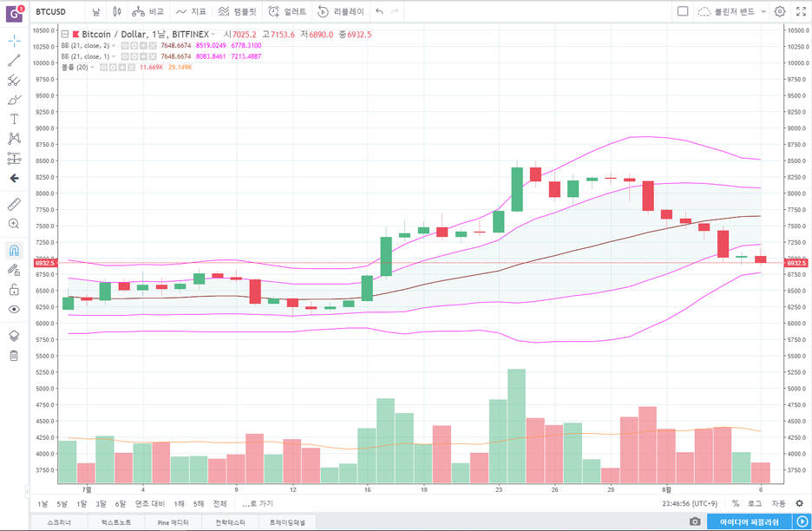Open the Pine 에디터 tab
This screenshot has width=812, height=531.
pos(173,522)
